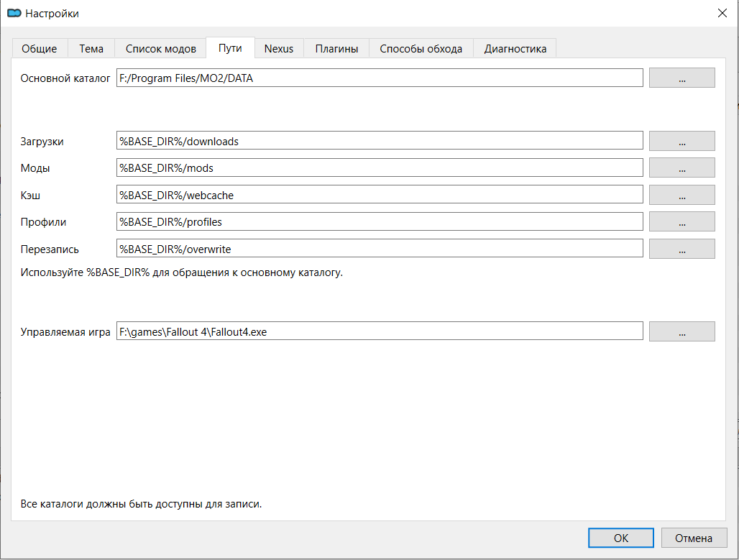Switch to the Плагины tab

336,49
